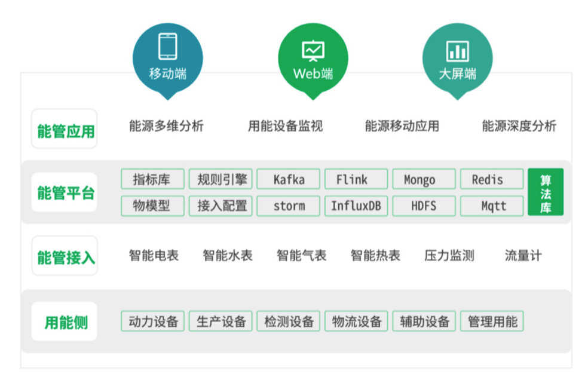Select the 能管平台 layer label

point(65,193)
